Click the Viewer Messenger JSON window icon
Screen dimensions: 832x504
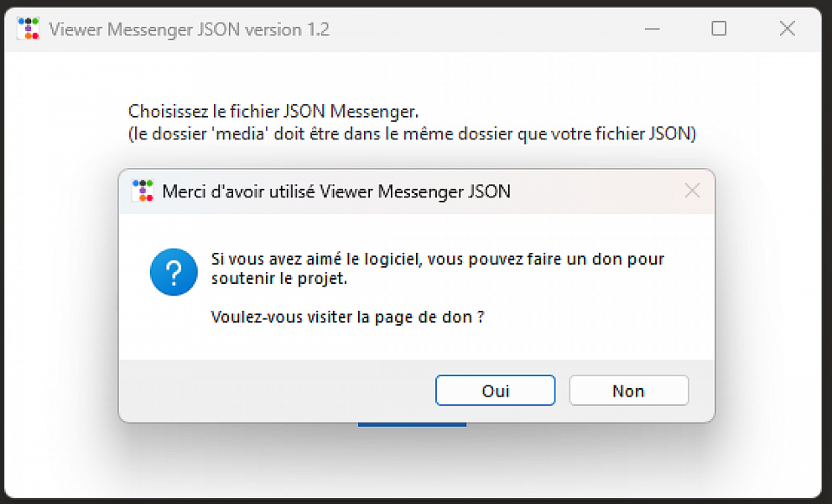[29, 29]
